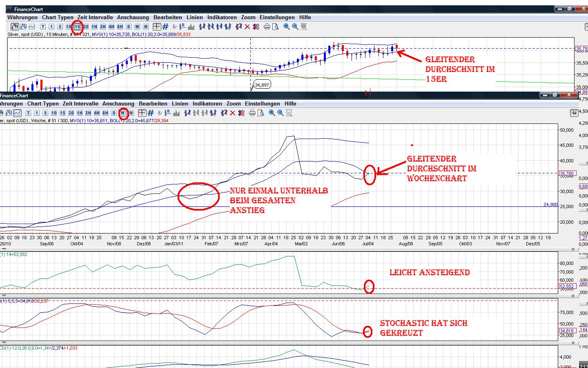588x368 pixels.
Task: Open Anschauung menu in the weekly window
Action: (x=118, y=103)
